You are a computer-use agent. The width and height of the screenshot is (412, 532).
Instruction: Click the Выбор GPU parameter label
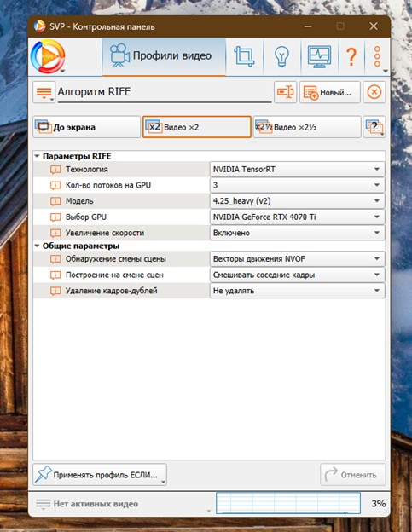(x=86, y=217)
